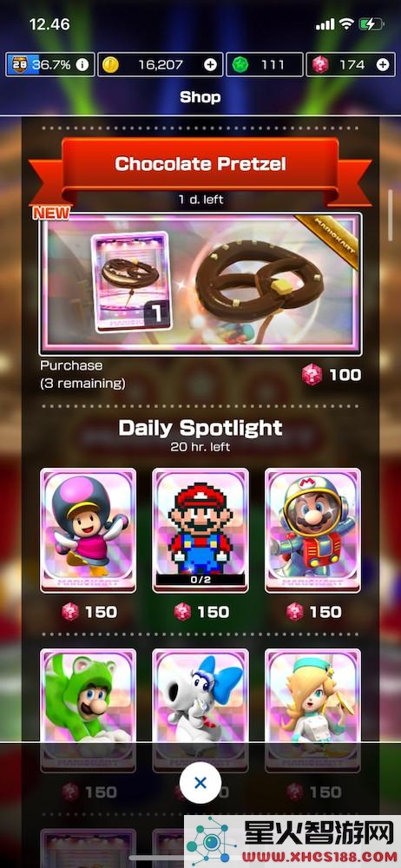The height and width of the screenshot is (868, 401).
Task: Tap the gold coin icon
Action: click(x=111, y=65)
